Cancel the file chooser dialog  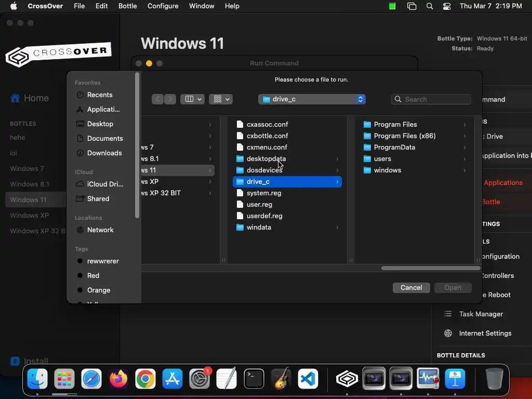[x=411, y=288]
